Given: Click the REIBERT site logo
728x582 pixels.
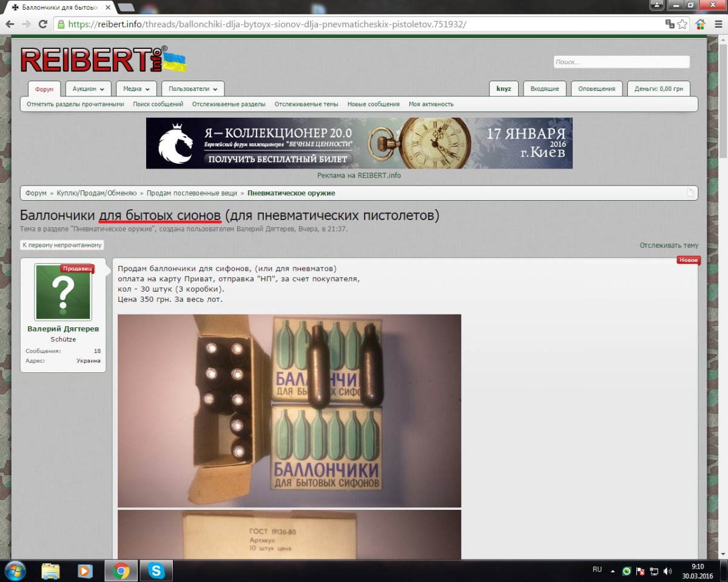Looking at the screenshot, I should pos(103,59).
